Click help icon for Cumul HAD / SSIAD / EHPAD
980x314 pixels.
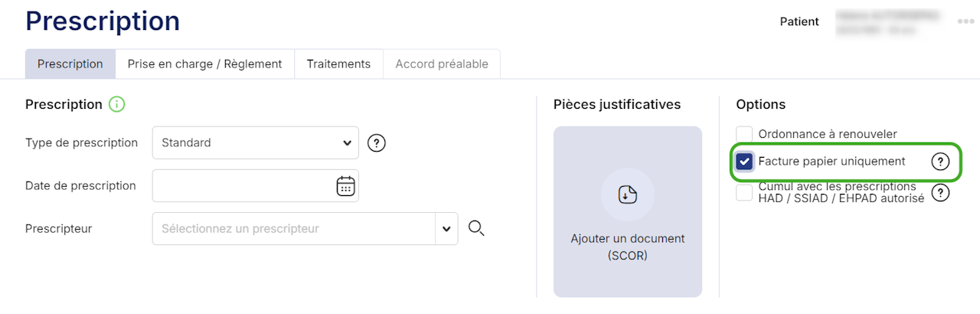pyautogui.click(x=940, y=192)
